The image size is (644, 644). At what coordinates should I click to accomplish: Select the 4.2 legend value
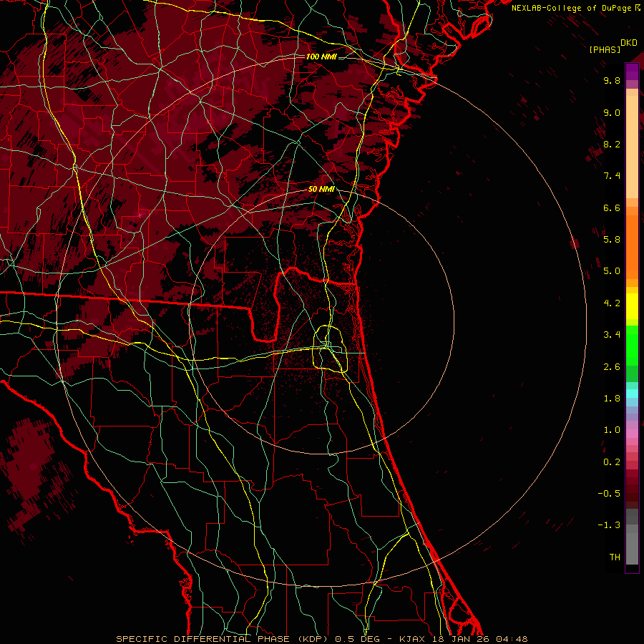pos(612,303)
